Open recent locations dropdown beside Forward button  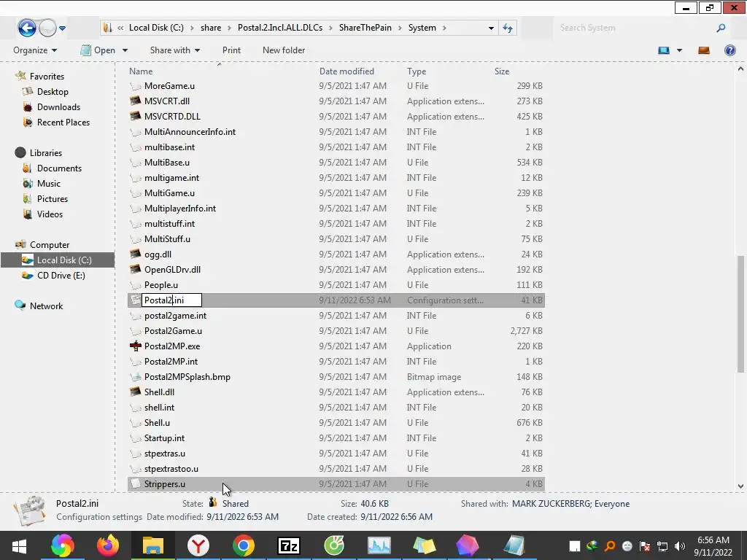[63, 28]
